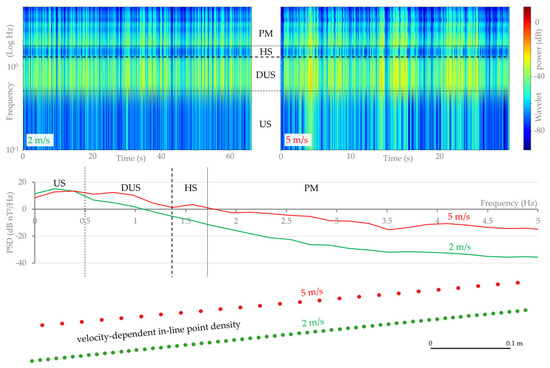Click the 5 m/s label above red dots
550x368 pixels.
coord(312,292)
